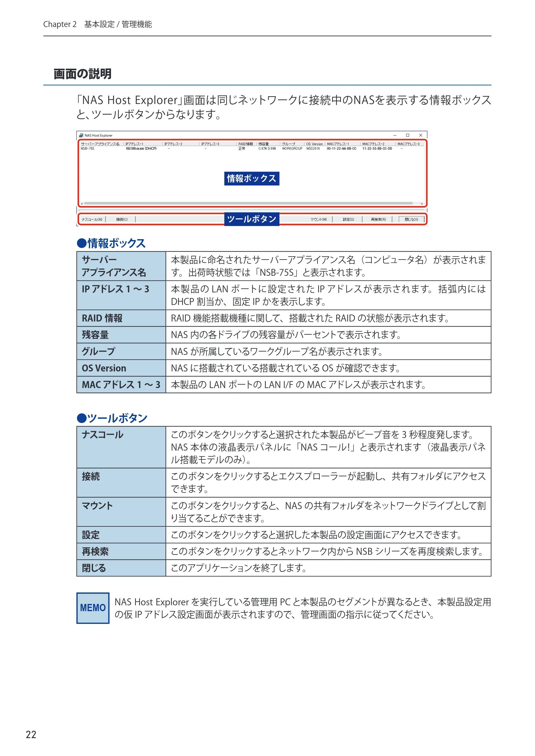Close the NAS Host Explorer window
535x756 pixels.
421,135
